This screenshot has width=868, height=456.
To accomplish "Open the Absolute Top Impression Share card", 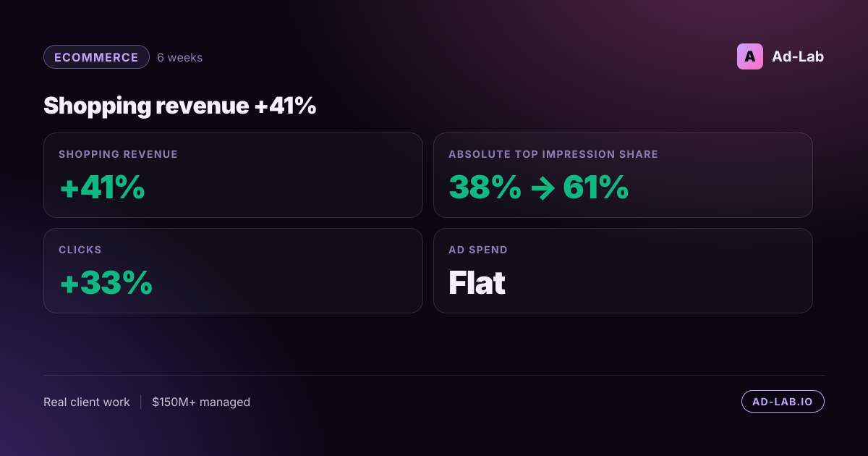I will pos(623,175).
